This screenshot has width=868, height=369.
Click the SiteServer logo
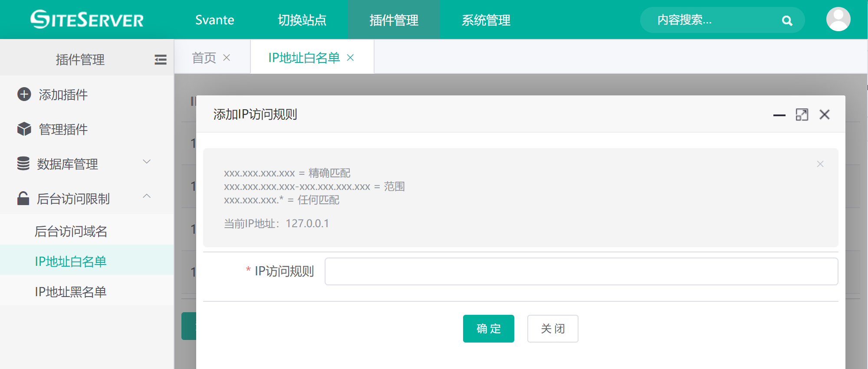tap(87, 20)
